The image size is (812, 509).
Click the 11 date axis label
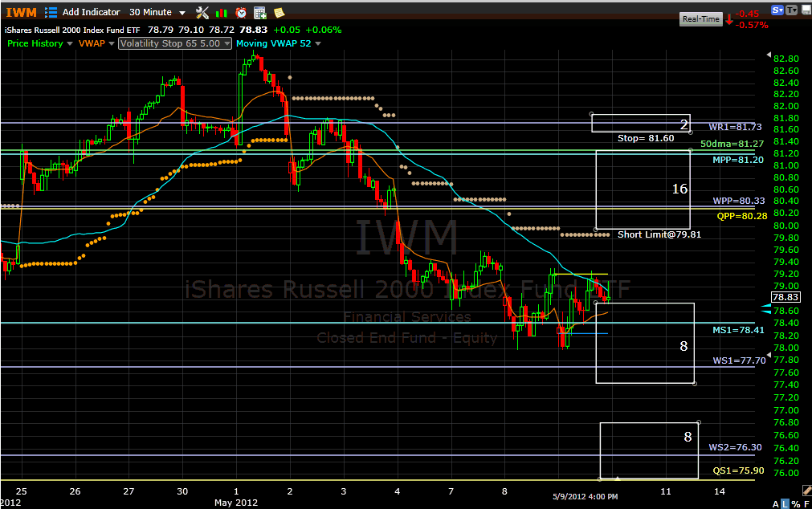(666, 491)
